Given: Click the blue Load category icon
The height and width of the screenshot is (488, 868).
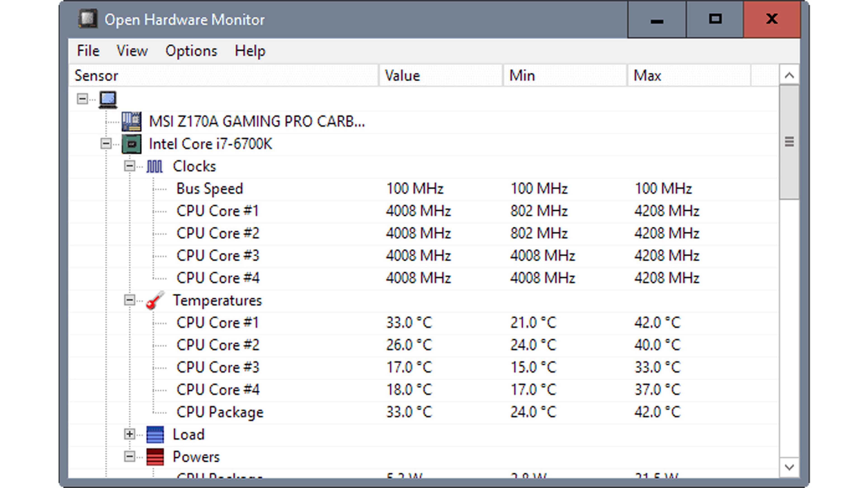Looking at the screenshot, I should coord(156,434).
